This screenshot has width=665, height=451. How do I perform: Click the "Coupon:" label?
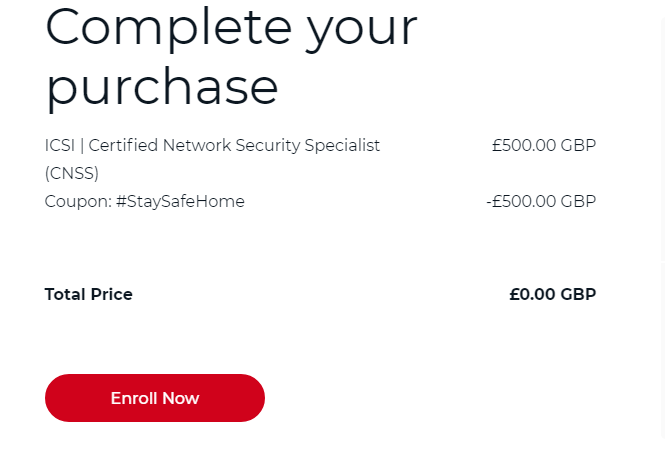[x=76, y=201]
